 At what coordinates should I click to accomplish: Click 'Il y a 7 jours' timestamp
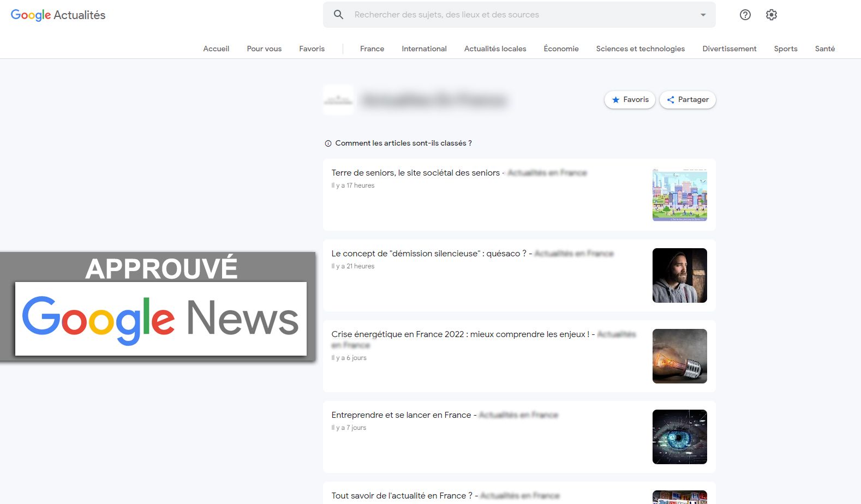[349, 428]
